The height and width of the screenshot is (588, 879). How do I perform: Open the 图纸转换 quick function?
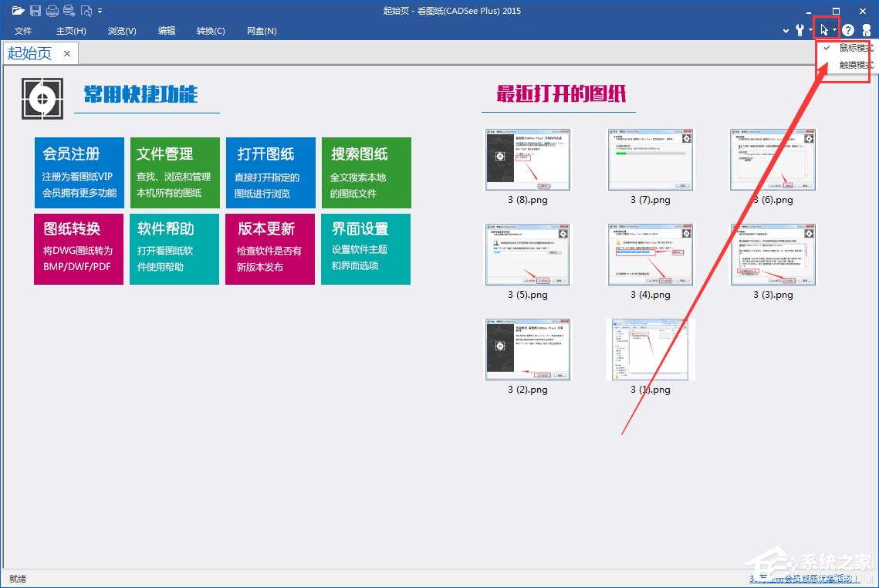(78, 248)
